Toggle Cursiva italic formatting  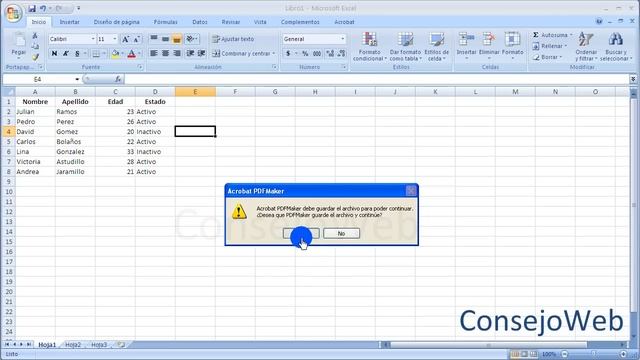[65, 53]
